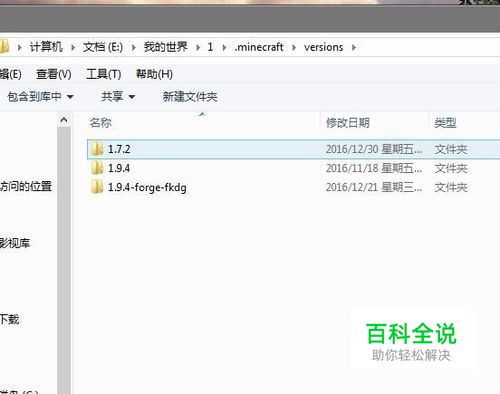This screenshot has width=500, height=394.
Task: Click the 2016/12/21 date of 1.9.4-forge-fkdg
Action: pyautogui.click(x=374, y=187)
